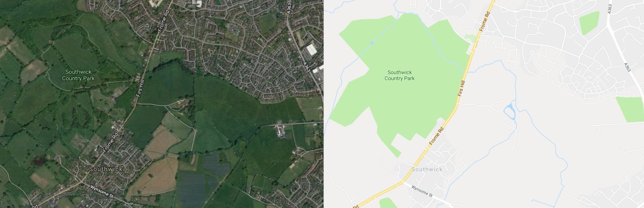Viewport: 644px width, 208px height.
Task: Click the large white-roofed building near A363
Action: tap(311, 49)
